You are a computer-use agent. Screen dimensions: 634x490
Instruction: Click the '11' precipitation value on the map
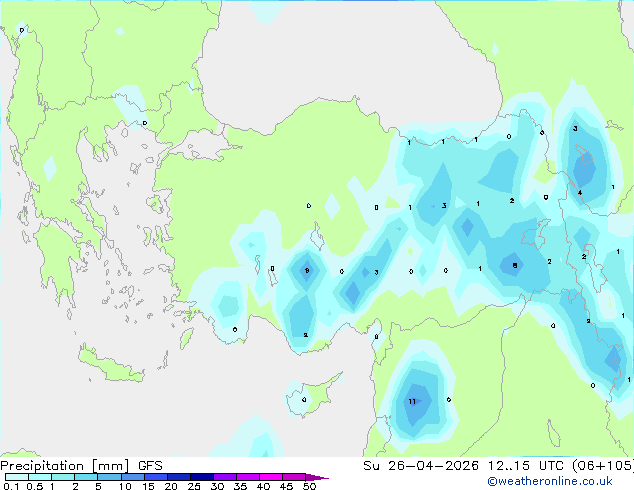click(412, 401)
